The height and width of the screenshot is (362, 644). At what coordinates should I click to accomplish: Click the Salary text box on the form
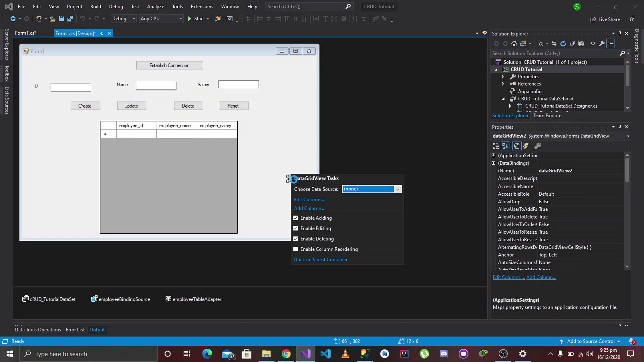pos(238,84)
